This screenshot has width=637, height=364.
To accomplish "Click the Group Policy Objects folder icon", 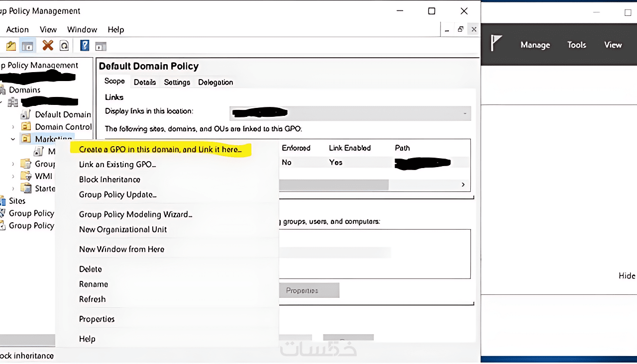I will [26, 164].
